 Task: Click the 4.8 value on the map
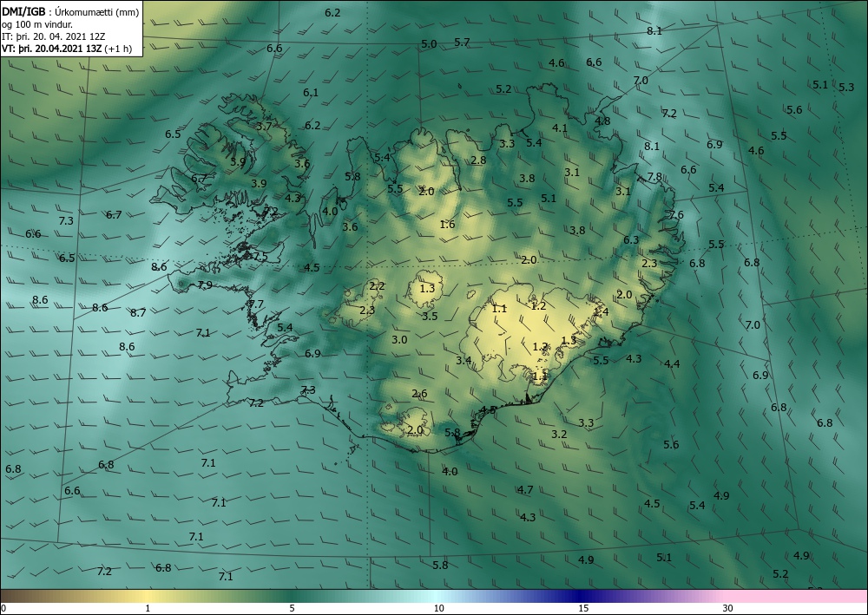pyautogui.click(x=602, y=121)
